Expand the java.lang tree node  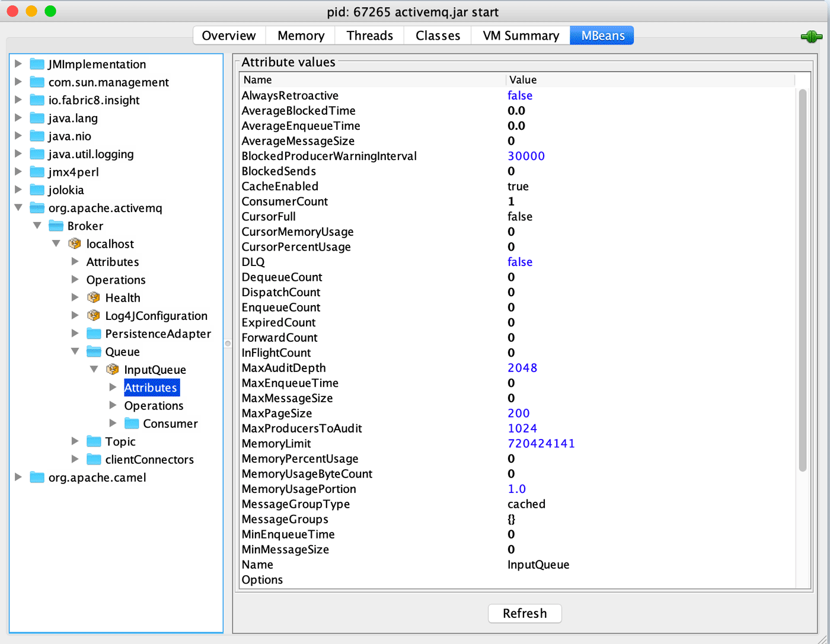point(18,118)
